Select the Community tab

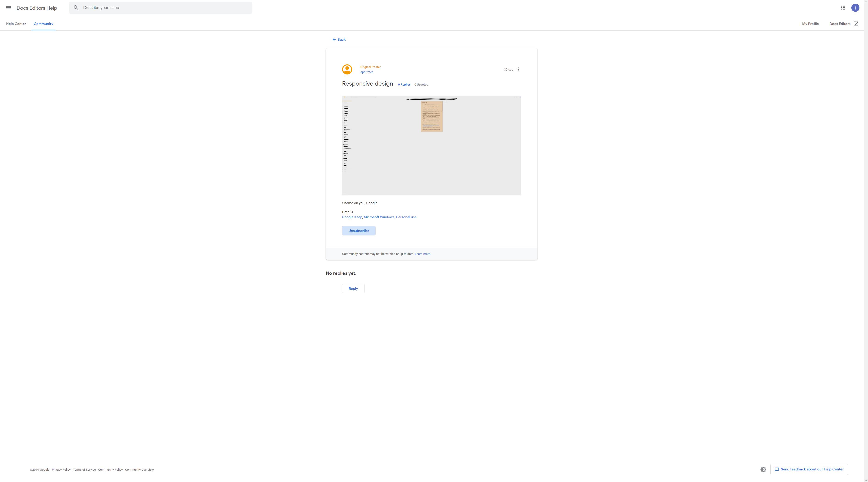(x=43, y=24)
